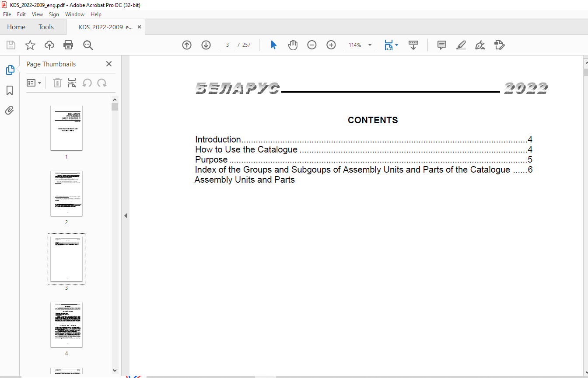588x378 pixels.
Task: Switch to the Tools tab
Action: point(46,27)
